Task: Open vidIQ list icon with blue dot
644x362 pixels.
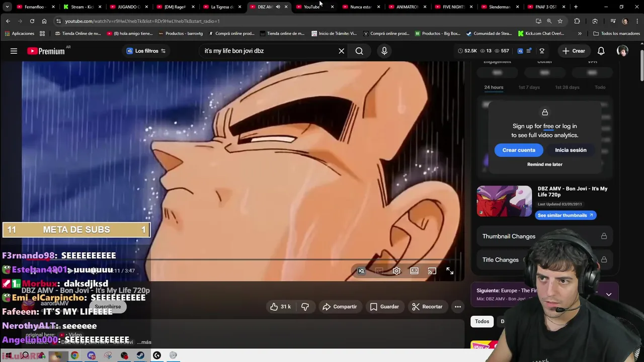Action: [529, 51]
